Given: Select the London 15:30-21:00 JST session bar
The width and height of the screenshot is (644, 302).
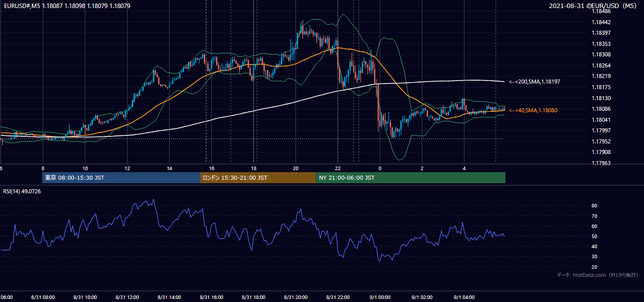Looking at the screenshot, I should pos(257,178).
